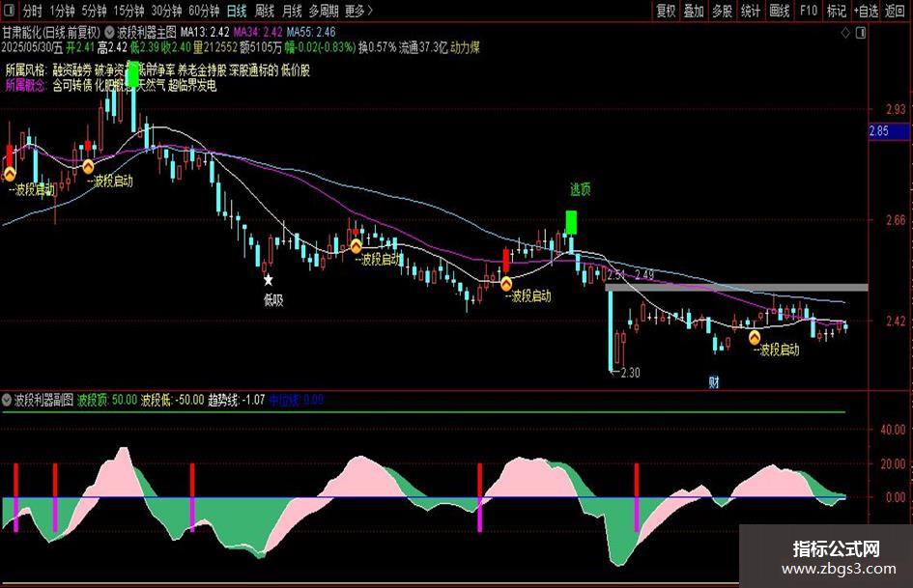Open the 统计 statistics tool
This screenshot has width=913, height=588.
(751, 11)
